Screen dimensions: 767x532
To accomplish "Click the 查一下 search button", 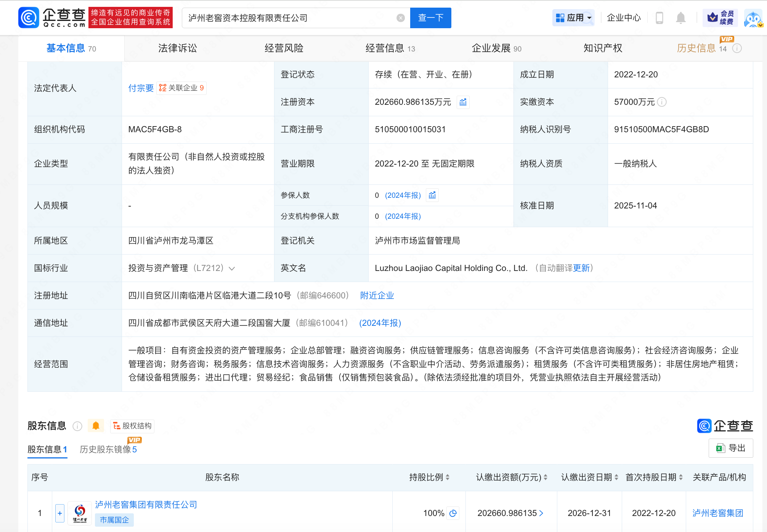I will tap(430, 18).
